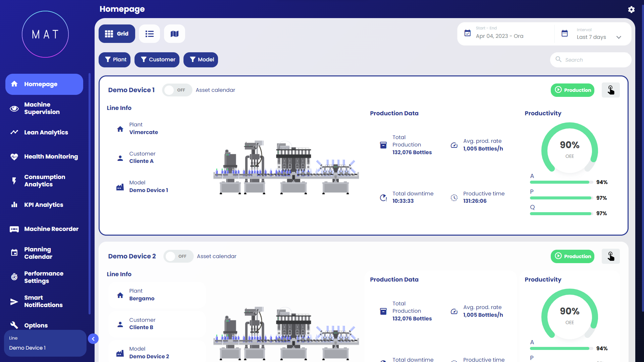Open the settings gear icon

[631, 9]
